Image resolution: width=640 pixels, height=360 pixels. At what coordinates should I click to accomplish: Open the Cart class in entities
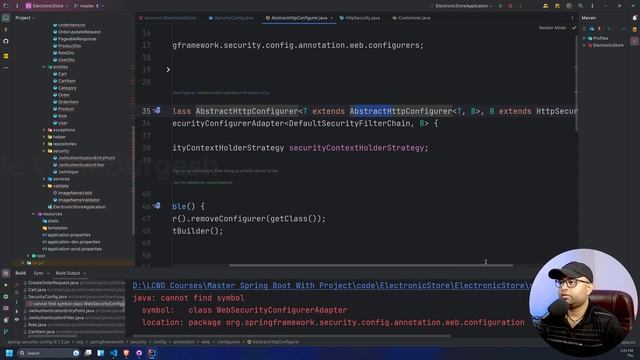[x=62, y=74]
